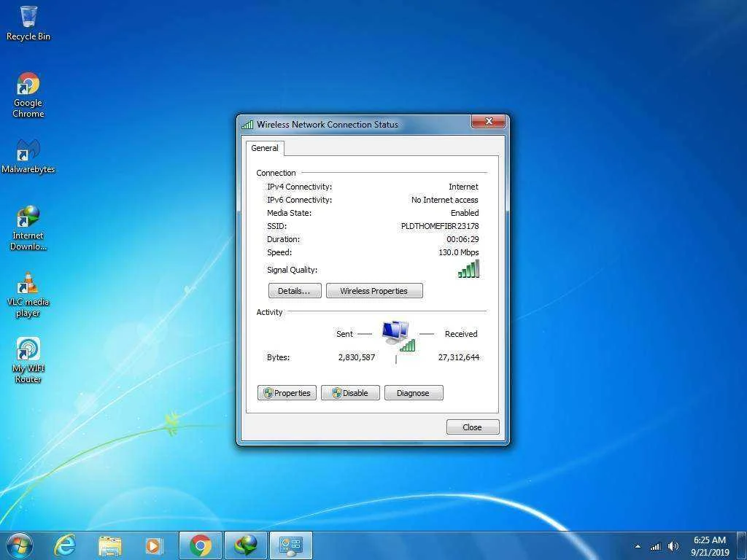Screen dimensions: 747x560
Task: Switch to the General tab
Action: point(265,148)
